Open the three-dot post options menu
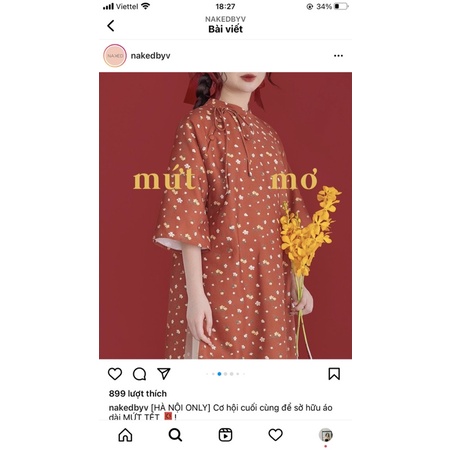The height and width of the screenshot is (450, 450). [338, 56]
